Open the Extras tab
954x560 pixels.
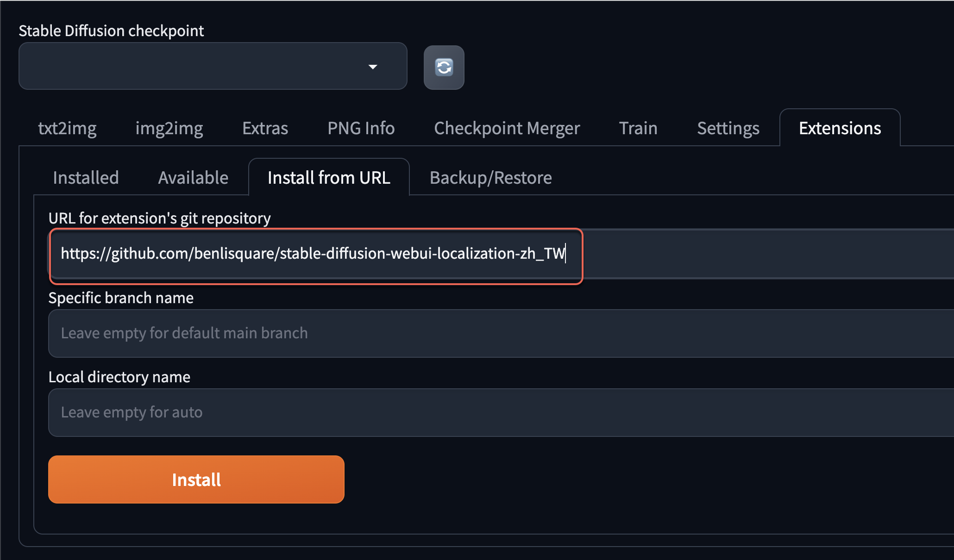pyautogui.click(x=265, y=128)
